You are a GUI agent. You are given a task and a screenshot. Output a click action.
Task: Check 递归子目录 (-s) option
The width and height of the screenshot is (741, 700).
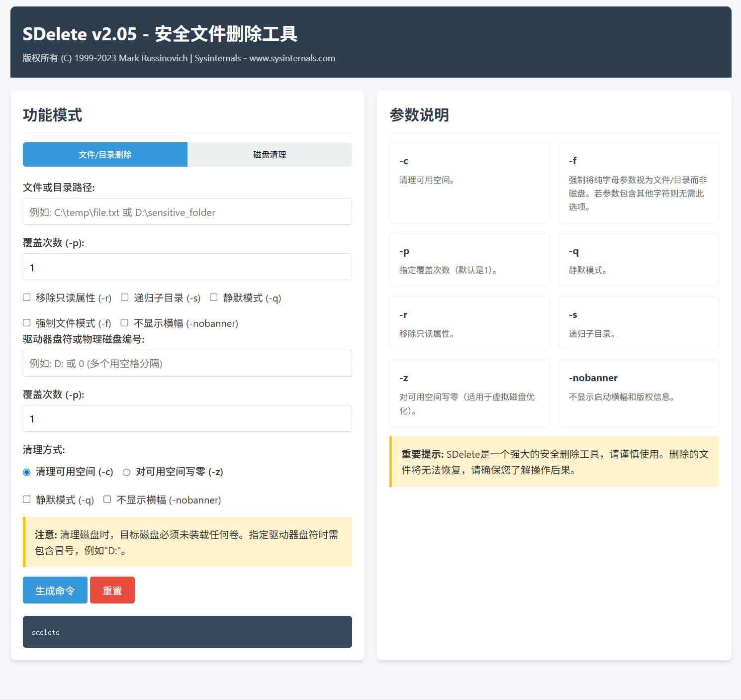pyautogui.click(x=125, y=298)
